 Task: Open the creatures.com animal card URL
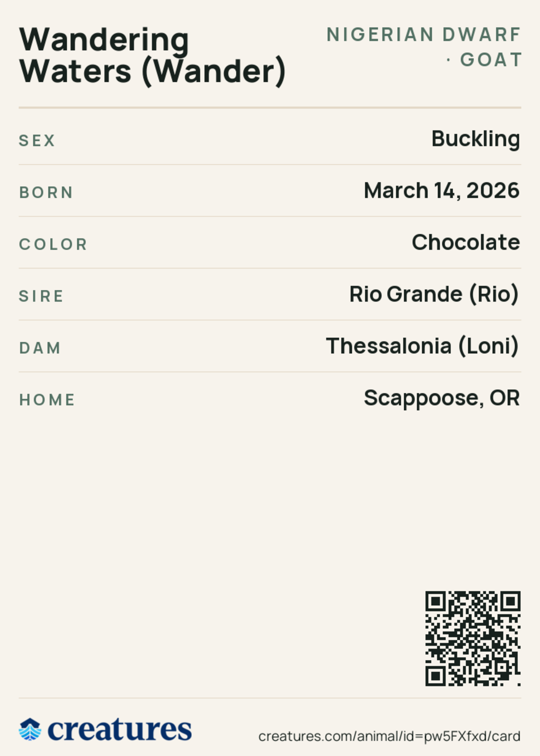pyautogui.click(x=389, y=736)
